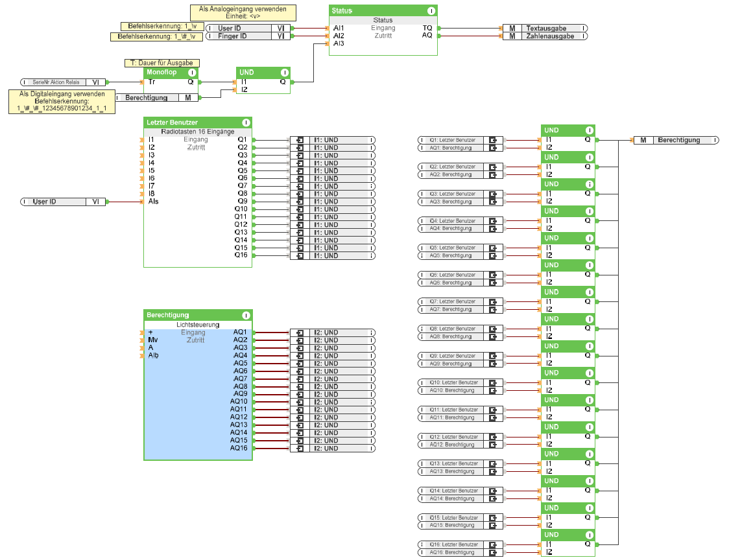The height and width of the screenshot is (560, 729).
Task: Click connector icon of Q15: Letzter Benutzer reference
Action: point(494,518)
